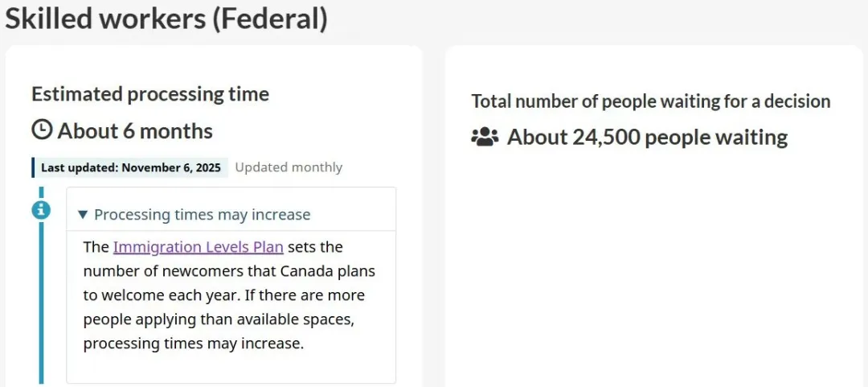Toggle the "Processing times may increase" summary
868x387 pixels.
click(202, 215)
